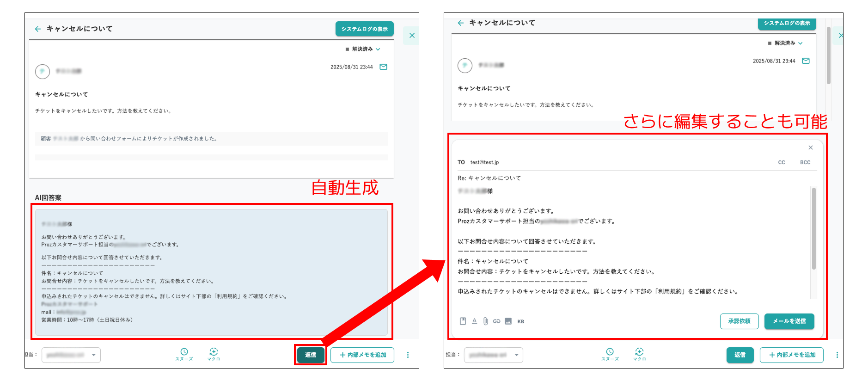The height and width of the screenshot is (381, 868).
Task: Open the KB knowledge base in the editor toolbar
Action: pos(521,322)
